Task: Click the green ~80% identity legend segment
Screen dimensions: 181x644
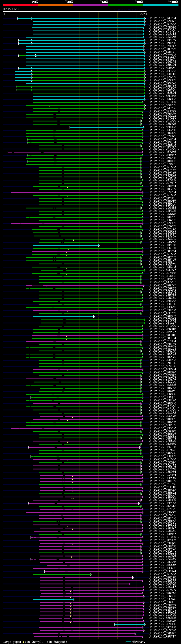Action: point(125,5)
